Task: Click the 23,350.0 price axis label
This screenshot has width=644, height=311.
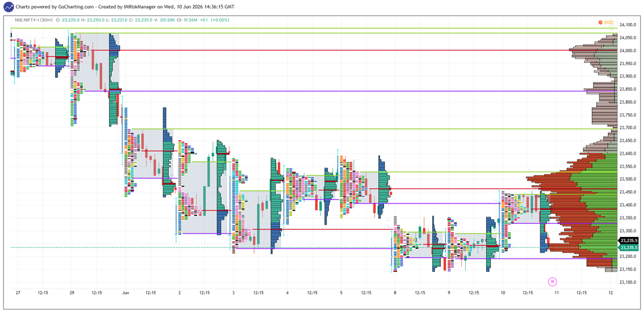Action: (629, 218)
